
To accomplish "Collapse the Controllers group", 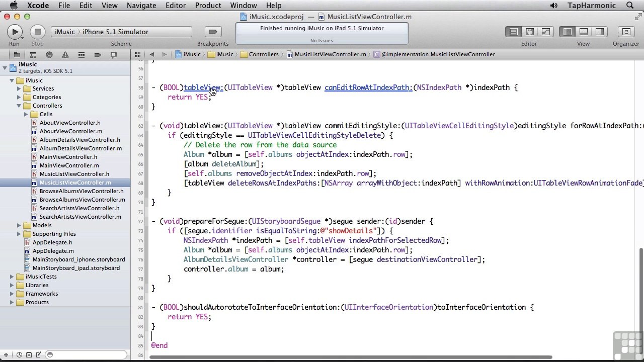I will (x=19, y=106).
